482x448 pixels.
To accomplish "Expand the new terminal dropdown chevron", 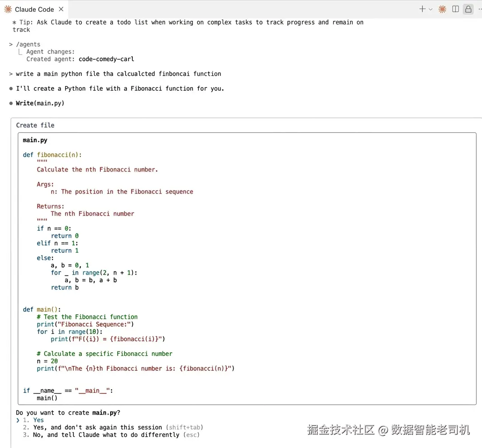I will coord(431,9).
